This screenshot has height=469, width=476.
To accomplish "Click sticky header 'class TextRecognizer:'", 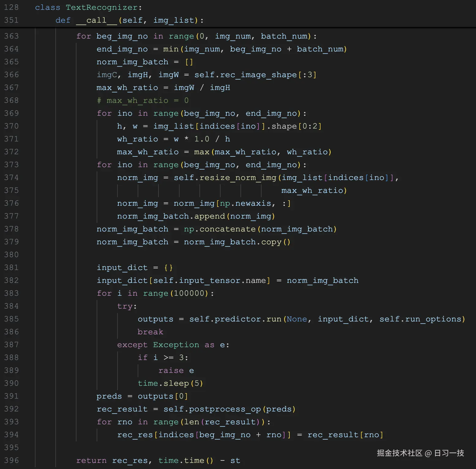I will coord(88,7).
